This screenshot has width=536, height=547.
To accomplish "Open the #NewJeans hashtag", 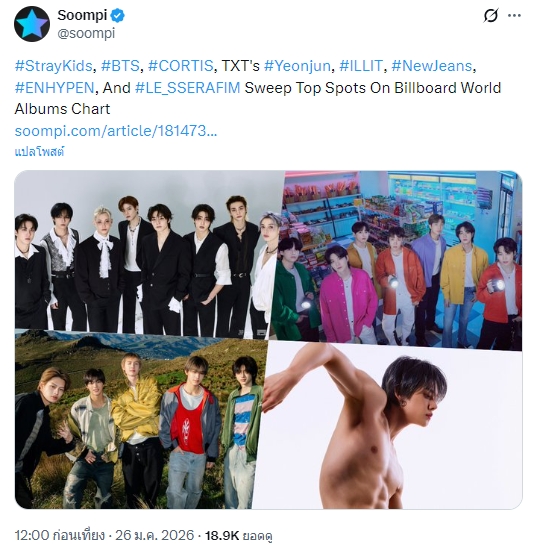I will coord(432,66).
